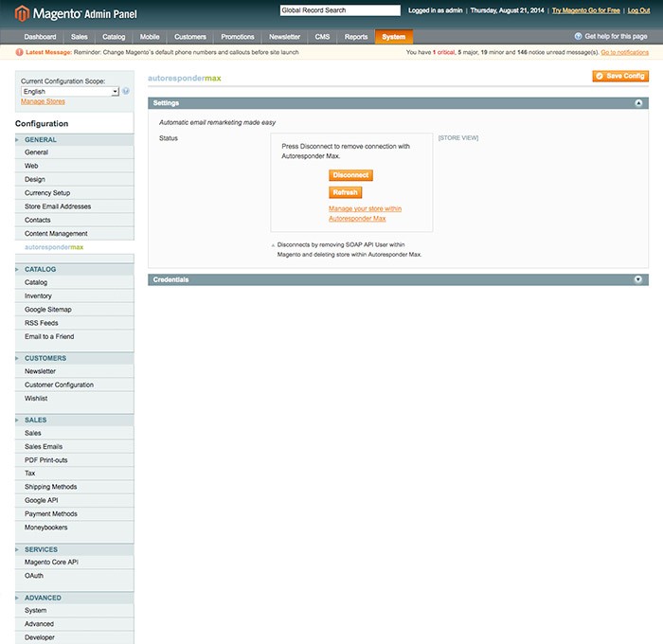Select Catalog item under CATALOG group
This screenshot has width=663, height=644.
(x=75, y=282)
